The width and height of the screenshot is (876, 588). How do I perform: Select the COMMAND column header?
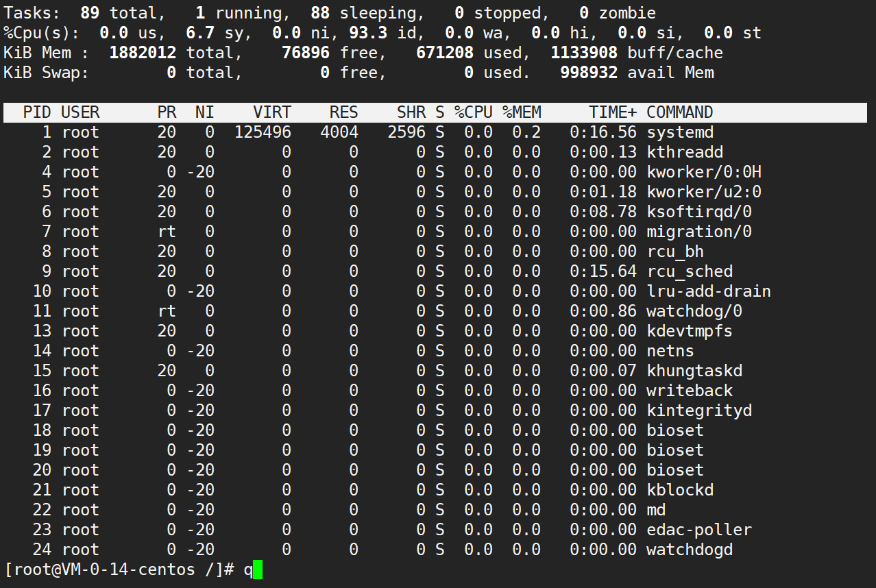coord(680,112)
